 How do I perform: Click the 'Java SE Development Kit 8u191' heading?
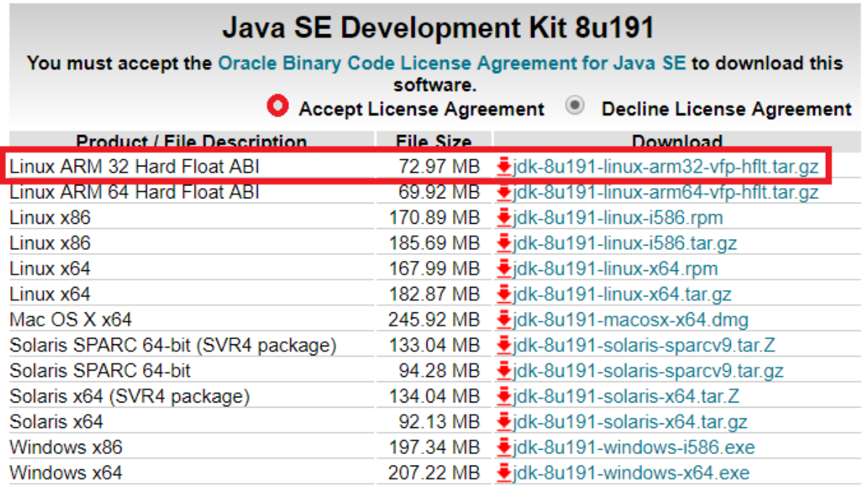(438, 27)
